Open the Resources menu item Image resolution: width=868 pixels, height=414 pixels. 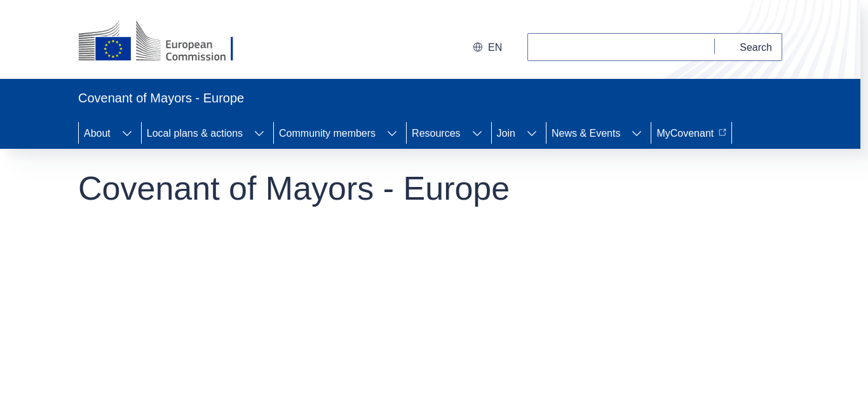tap(436, 133)
